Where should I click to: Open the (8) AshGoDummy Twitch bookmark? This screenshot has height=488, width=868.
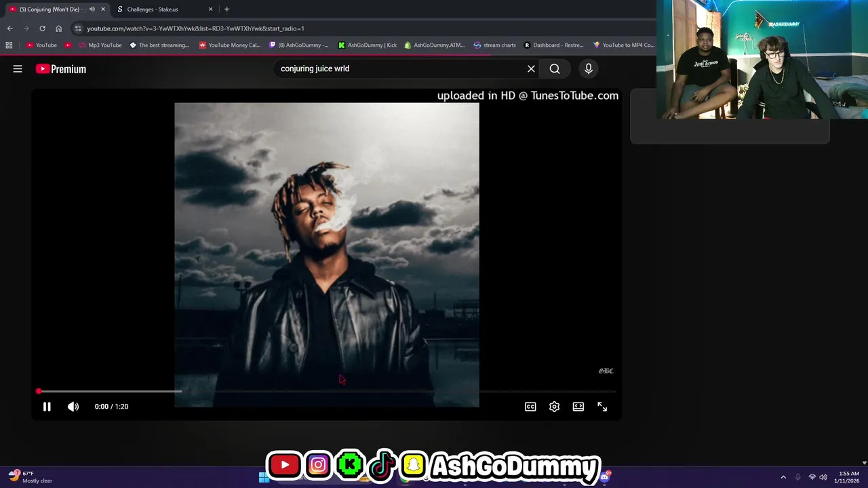click(298, 45)
